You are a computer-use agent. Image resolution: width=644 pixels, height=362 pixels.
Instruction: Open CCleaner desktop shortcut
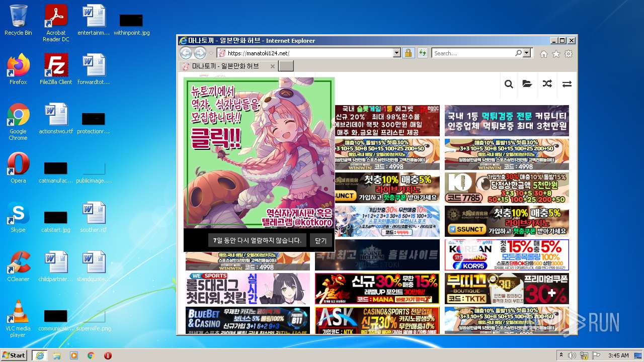pyautogui.click(x=18, y=266)
